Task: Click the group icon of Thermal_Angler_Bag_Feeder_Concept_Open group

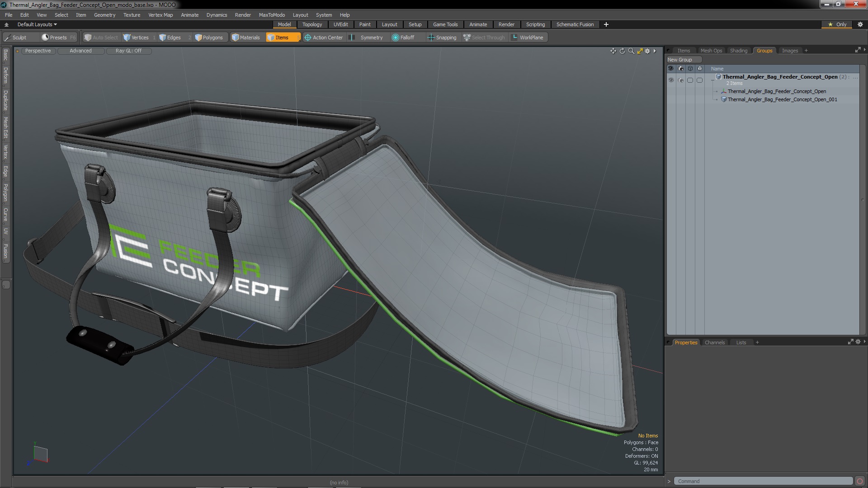Action: click(718, 77)
